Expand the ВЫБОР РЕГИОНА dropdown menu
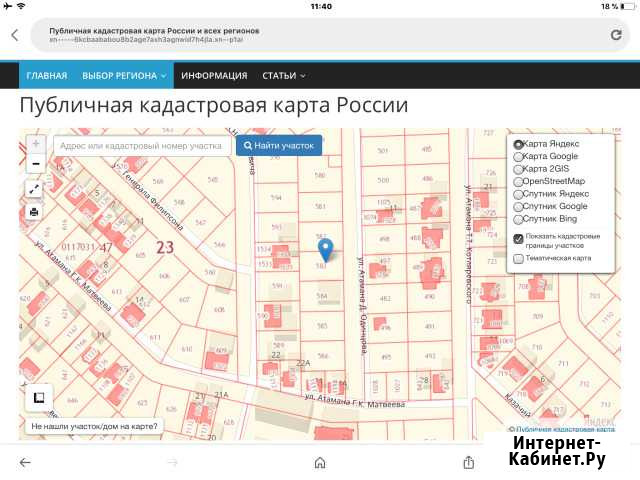Image resolution: width=640 pixels, height=480 pixels. click(x=124, y=76)
